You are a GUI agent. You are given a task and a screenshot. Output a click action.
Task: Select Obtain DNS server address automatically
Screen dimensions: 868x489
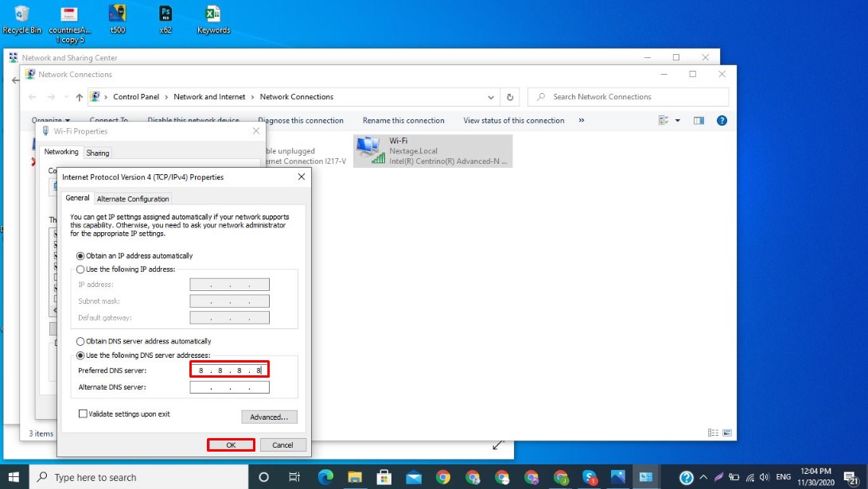79,341
